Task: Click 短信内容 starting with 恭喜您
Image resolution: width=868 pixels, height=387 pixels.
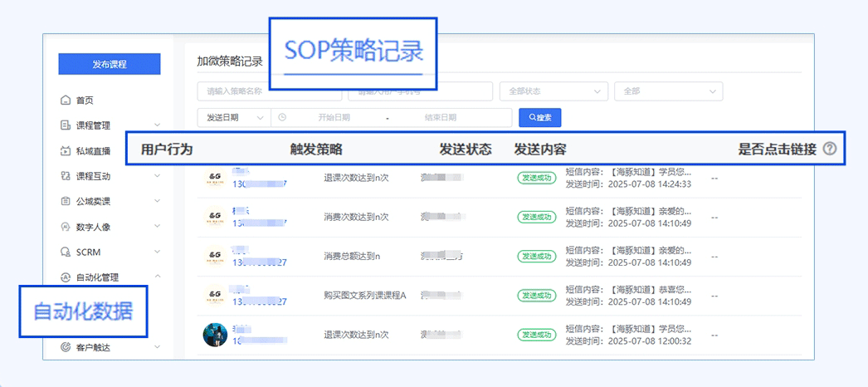Action: 628,289
